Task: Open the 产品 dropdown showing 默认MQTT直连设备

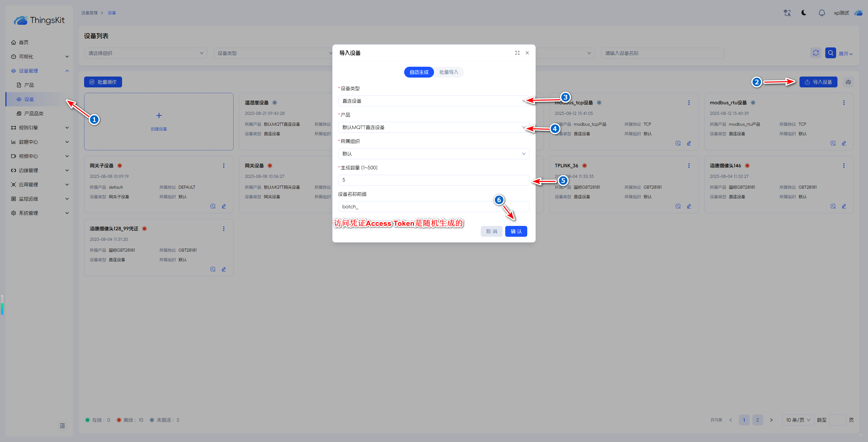Action: [x=433, y=127]
